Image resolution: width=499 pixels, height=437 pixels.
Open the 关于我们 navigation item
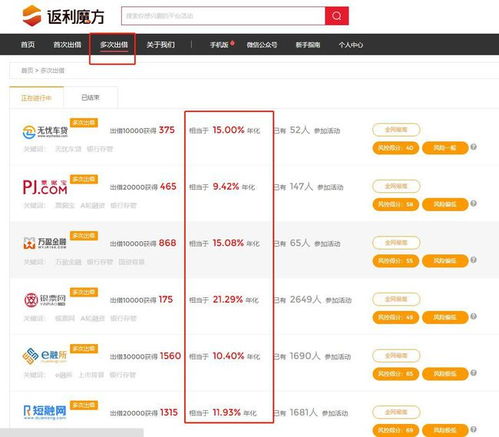pyautogui.click(x=161, y=45)
